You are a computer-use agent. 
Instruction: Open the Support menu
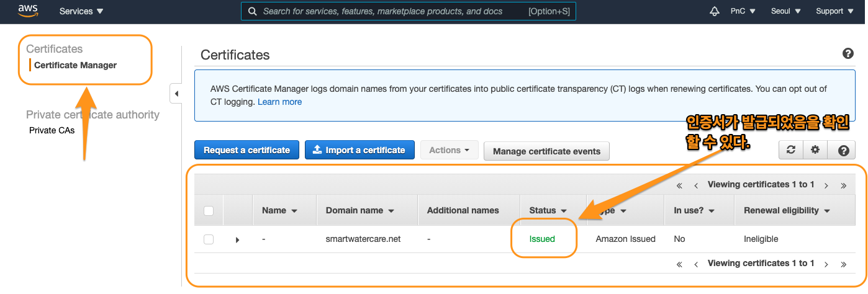point(834,11)
